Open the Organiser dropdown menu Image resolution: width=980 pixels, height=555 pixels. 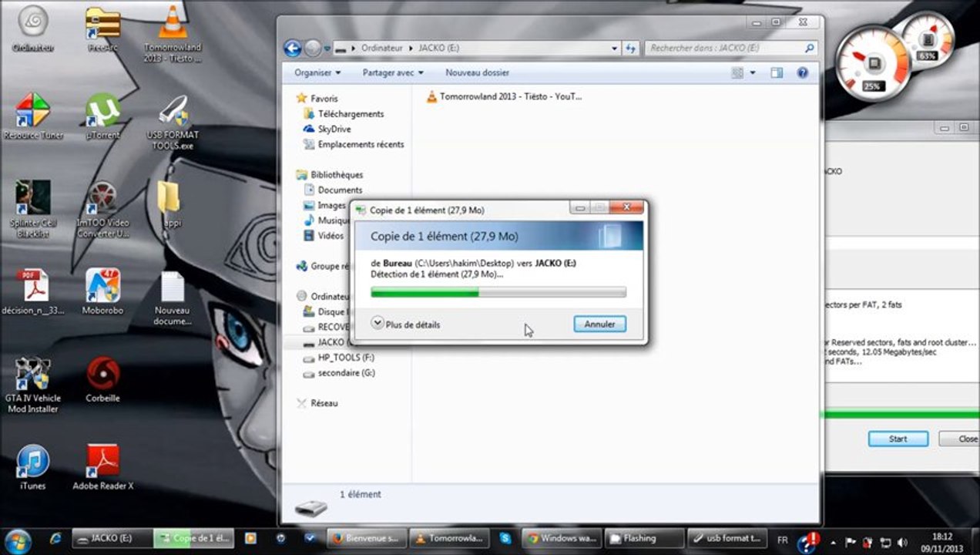[317, 72]
